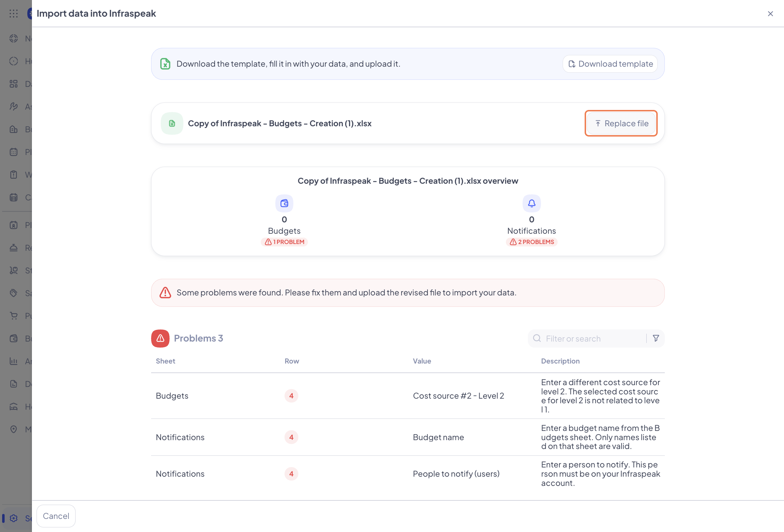The image size is (784, 532).
Task: Click the 1 PROBLEM badge under Budgets
Action: point(284,242)
